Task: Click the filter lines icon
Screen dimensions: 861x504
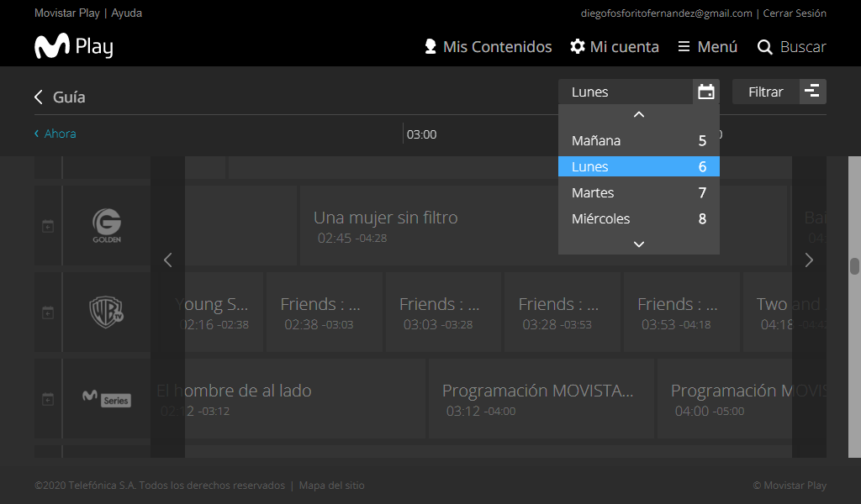Action: (x=812, y=92)
